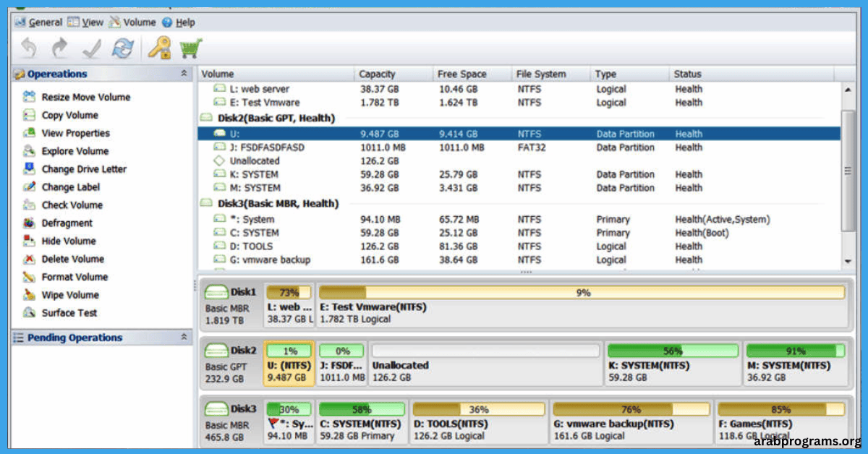This screenshot has width=868, height=454.
Task: Click the volume list scroll down arrow
Action: (848, 261)
